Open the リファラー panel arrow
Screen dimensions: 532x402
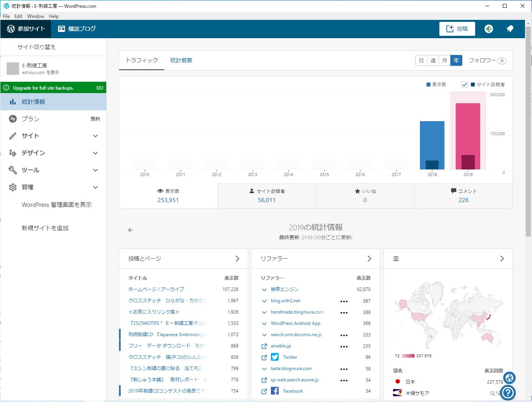click(x=369, y=259)
